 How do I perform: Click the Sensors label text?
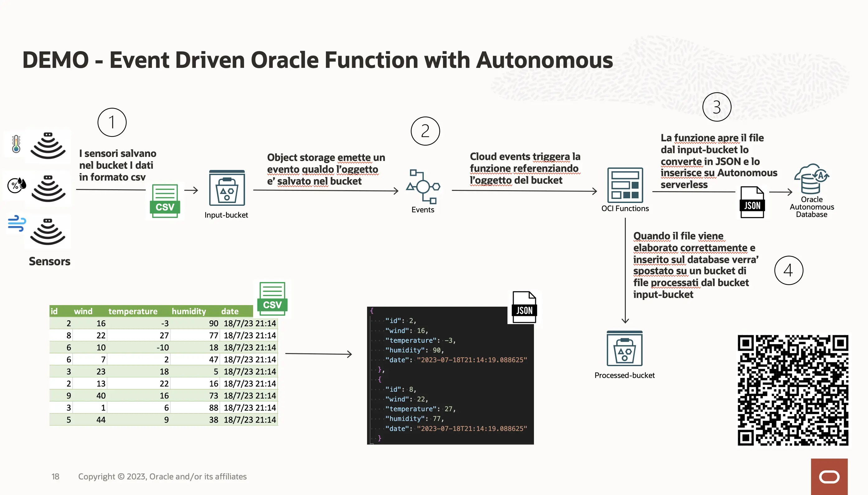tap(50, 261)
